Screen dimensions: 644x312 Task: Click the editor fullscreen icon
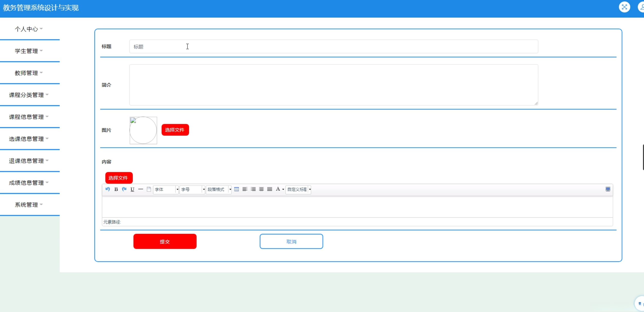coord(608,189)
